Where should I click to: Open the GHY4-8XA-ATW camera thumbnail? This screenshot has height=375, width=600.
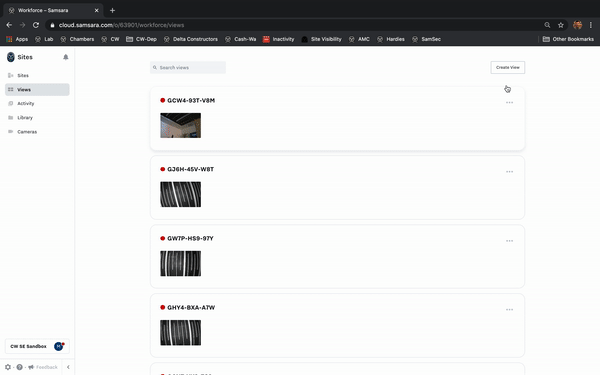[x=181, y=333]
